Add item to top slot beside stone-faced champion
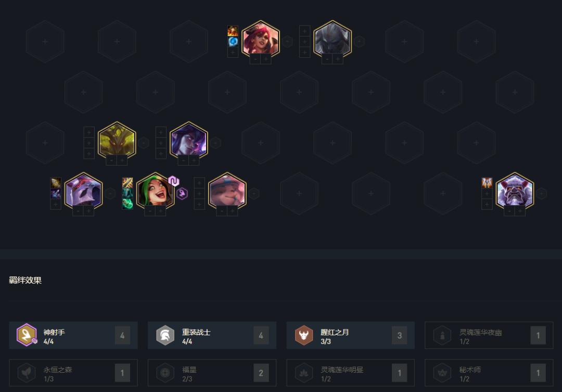This screenshot has height=392, width=562. [304, 31]
